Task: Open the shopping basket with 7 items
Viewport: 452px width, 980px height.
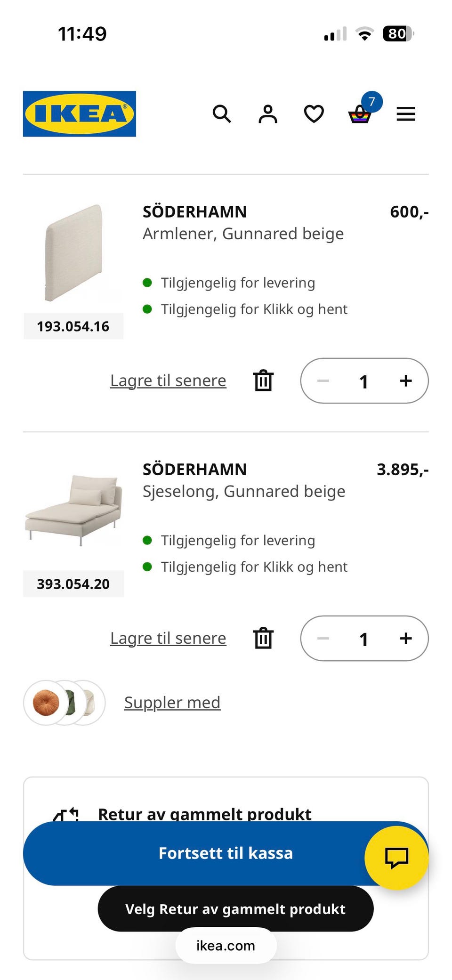Action: coord(360,114)
